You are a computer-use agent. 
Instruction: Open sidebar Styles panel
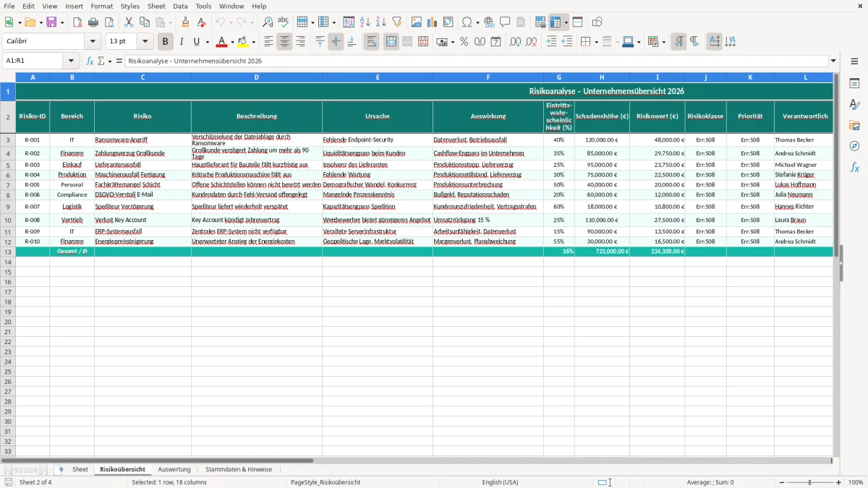pos(855,105)
